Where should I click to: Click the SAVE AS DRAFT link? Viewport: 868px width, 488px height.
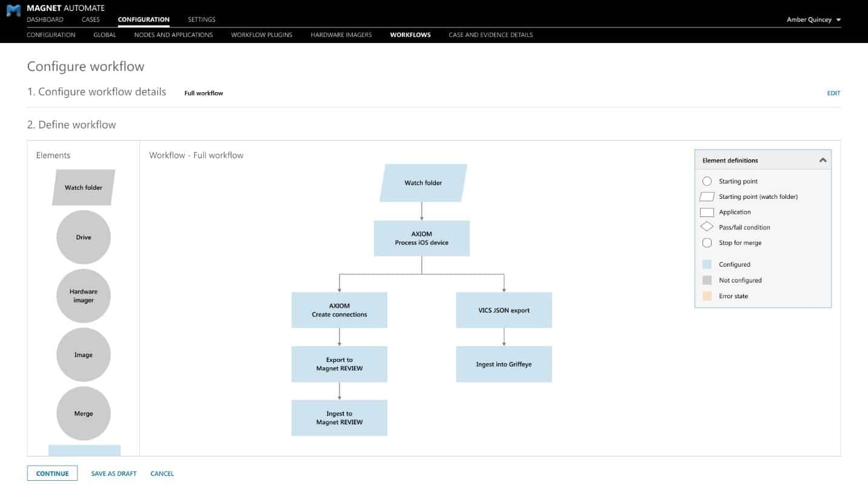113,473
